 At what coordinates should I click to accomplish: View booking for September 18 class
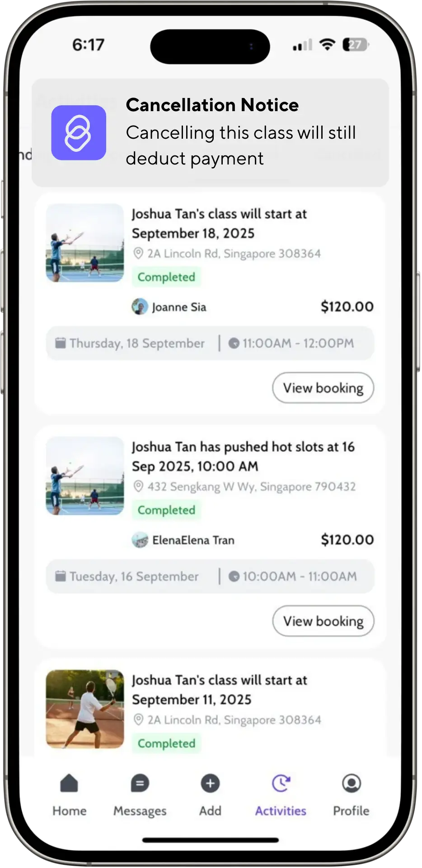pos(323,388)
